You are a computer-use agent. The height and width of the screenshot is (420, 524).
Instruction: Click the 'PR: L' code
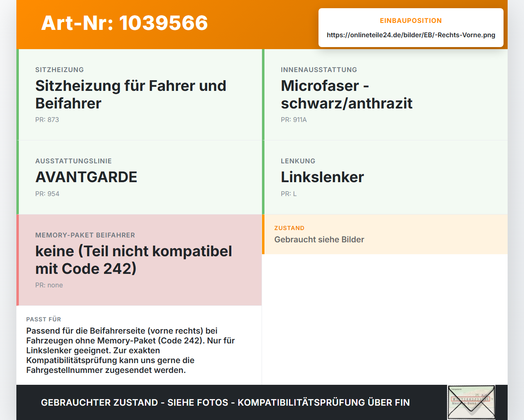point(289,194)
